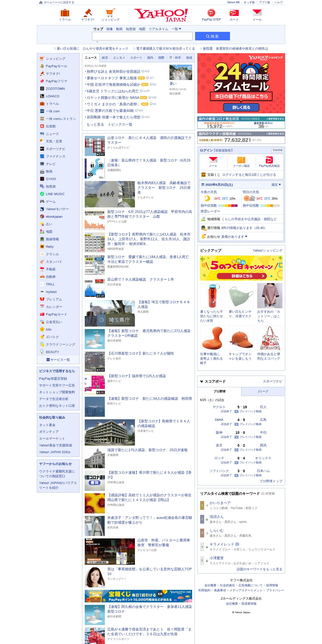322x644 pixels.
Task: Open the 宝箱くじ lottery banner
Action: tap(138, 596)
